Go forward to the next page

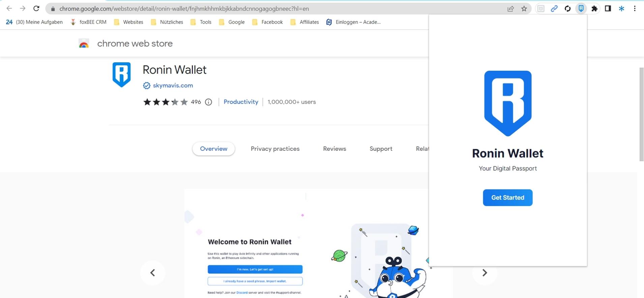tap(23, 8)
